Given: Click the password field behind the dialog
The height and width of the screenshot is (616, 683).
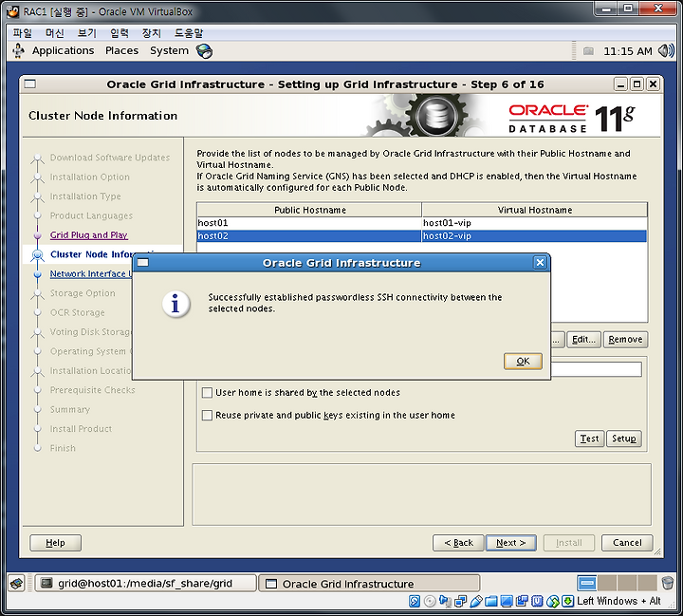Looking at the screenshot, I should tap(596, 369).
